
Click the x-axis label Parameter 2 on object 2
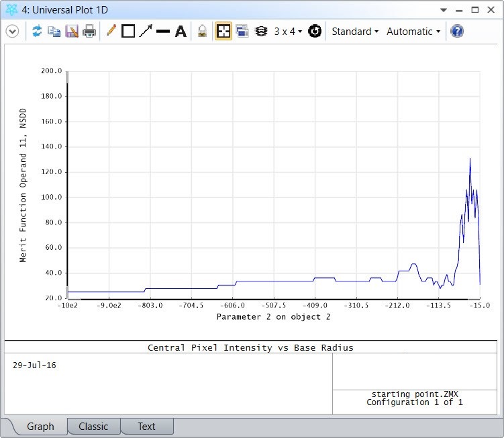[274, 317]
